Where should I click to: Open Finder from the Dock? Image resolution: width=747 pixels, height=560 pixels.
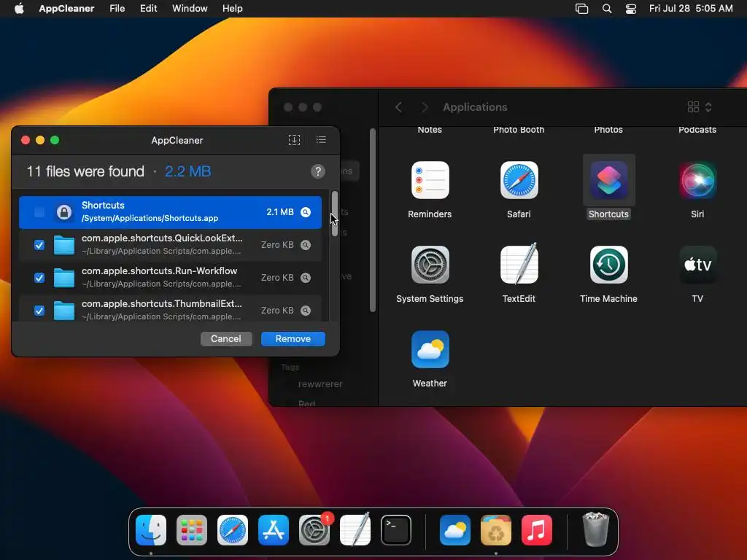coord(151,530)
